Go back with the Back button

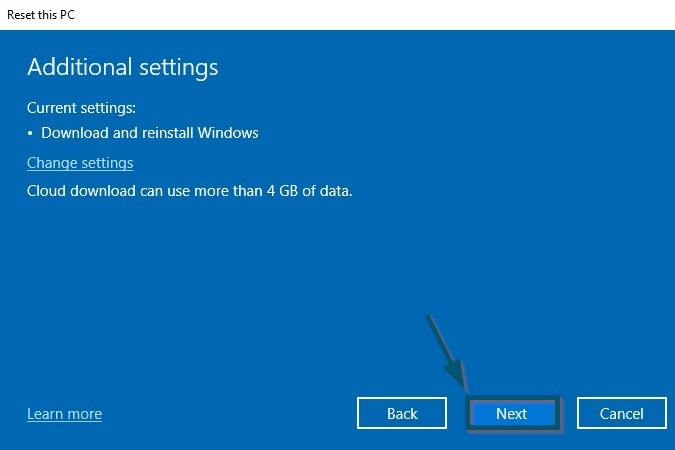click(x=402, y=413)
